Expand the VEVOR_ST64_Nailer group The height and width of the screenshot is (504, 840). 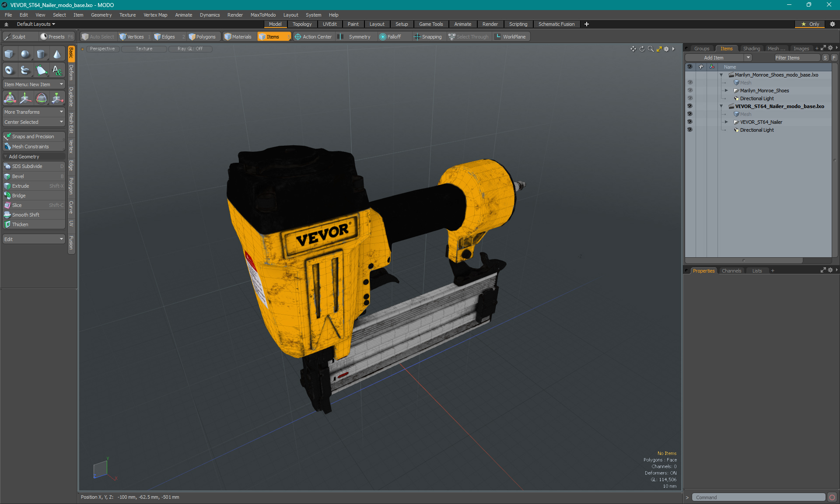click(726, 122)
